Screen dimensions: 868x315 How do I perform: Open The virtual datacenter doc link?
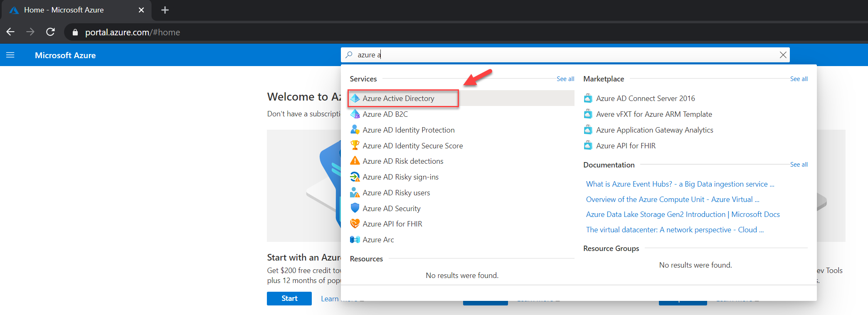pos(675,229)
